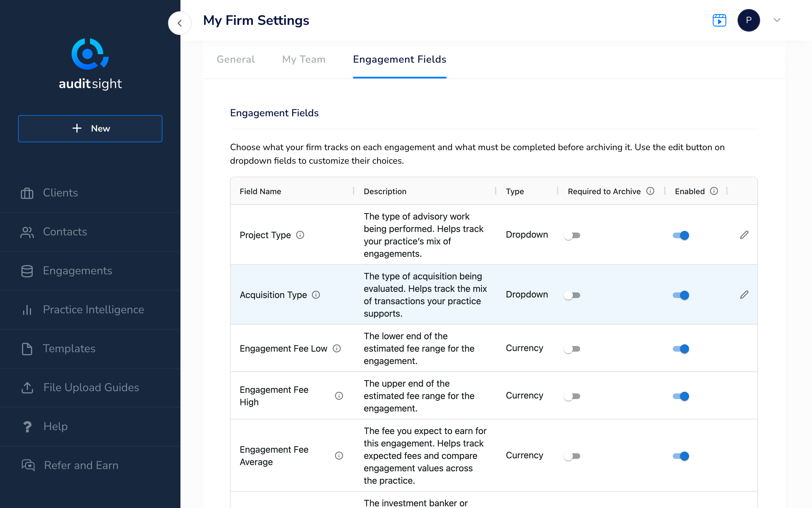812x508 pixels.
Task: Go to Engagements in the sidebar
Action: click(90, 271)
